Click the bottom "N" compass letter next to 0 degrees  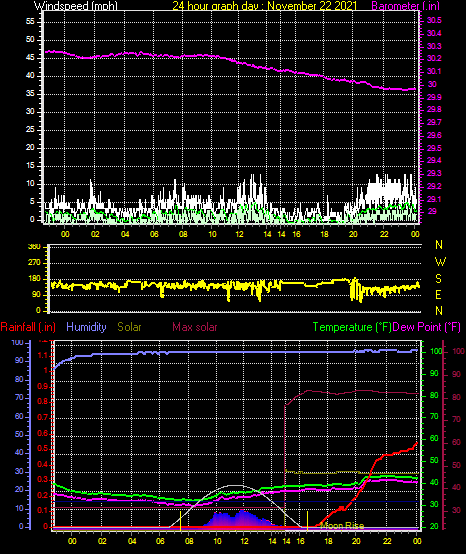click(439, 311)
